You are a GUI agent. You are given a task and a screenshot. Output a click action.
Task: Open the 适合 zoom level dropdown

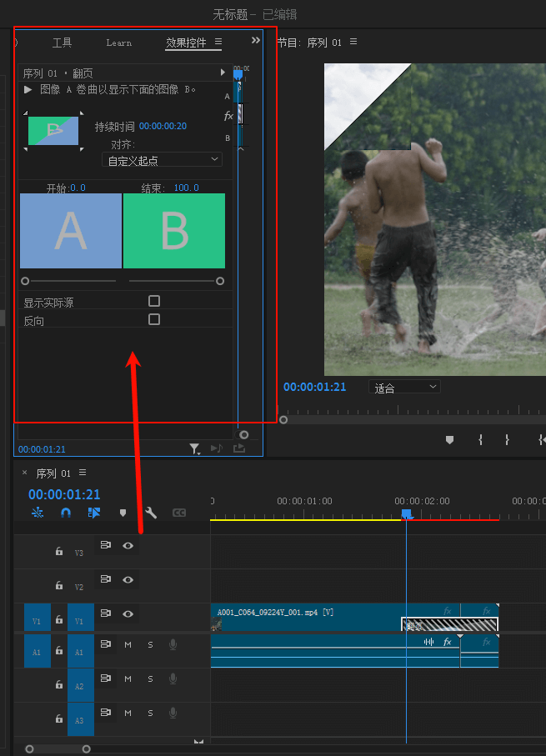point(404,387)
